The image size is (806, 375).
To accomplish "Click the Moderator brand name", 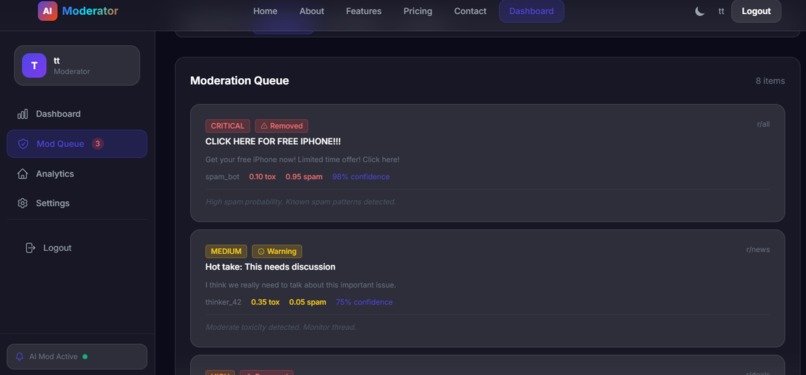I will 90,11.
